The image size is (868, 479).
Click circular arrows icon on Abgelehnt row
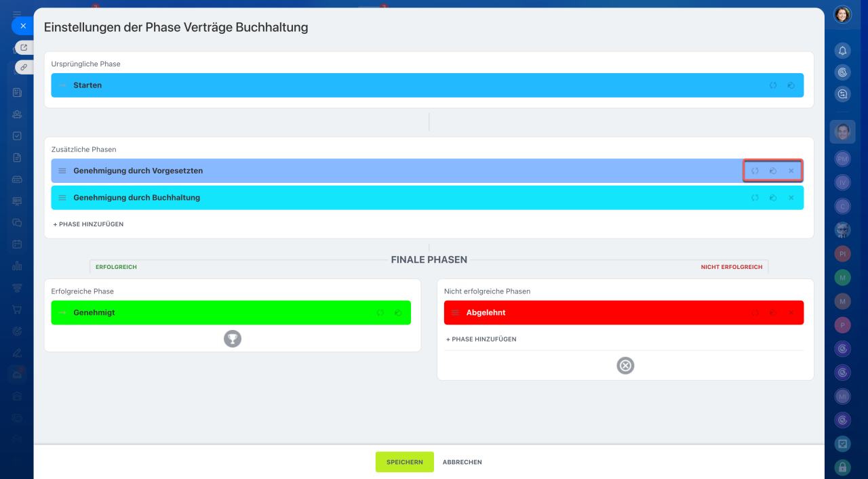[755, 313]
